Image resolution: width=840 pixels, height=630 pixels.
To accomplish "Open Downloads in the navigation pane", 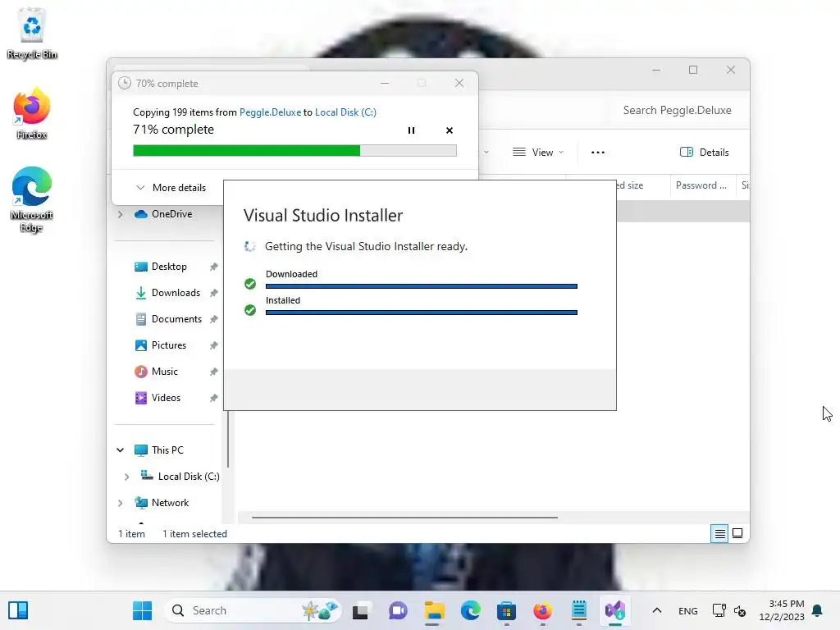I will (167, 293).
